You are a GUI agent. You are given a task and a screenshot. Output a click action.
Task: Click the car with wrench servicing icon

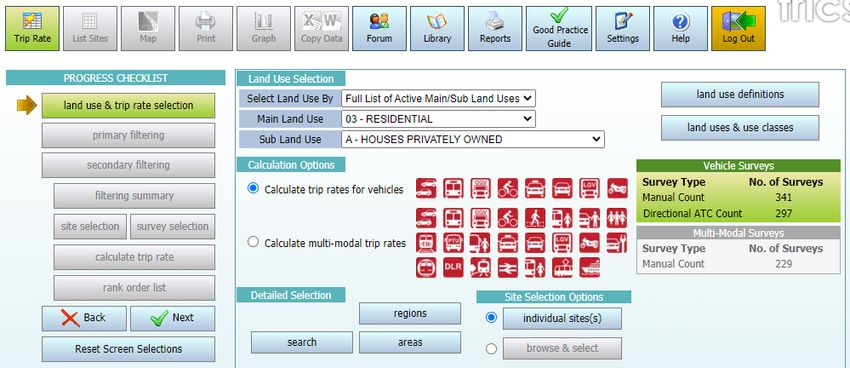pyautogui.click(x=617, y=242)
